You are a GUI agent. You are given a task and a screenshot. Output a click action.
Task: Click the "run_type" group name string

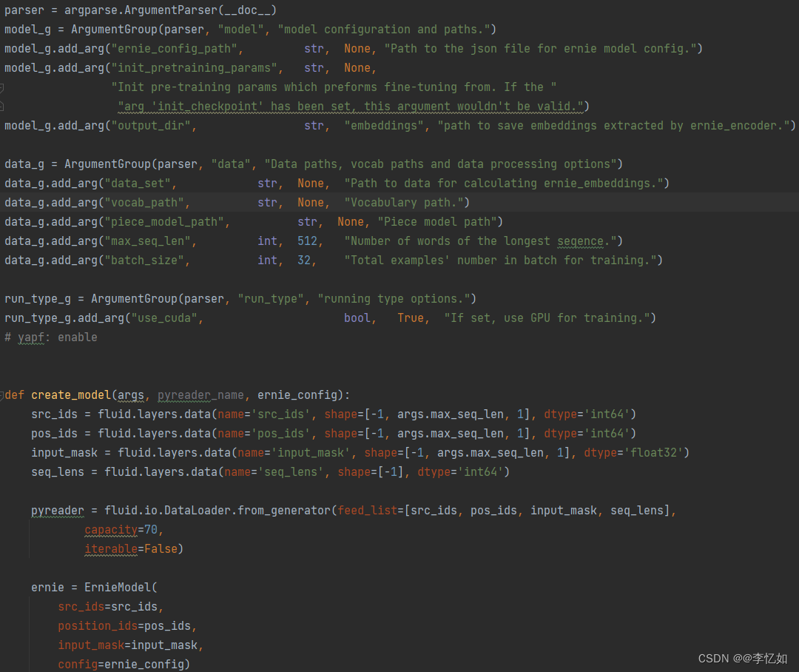271,299
